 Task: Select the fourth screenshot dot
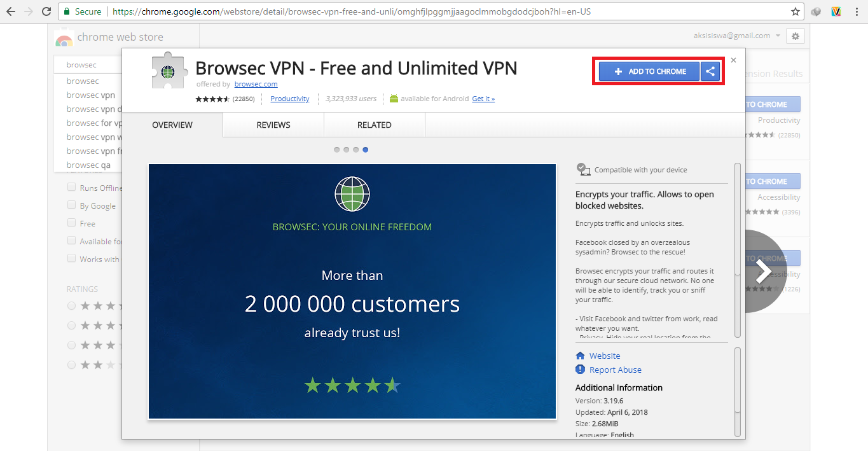(366, 150)
